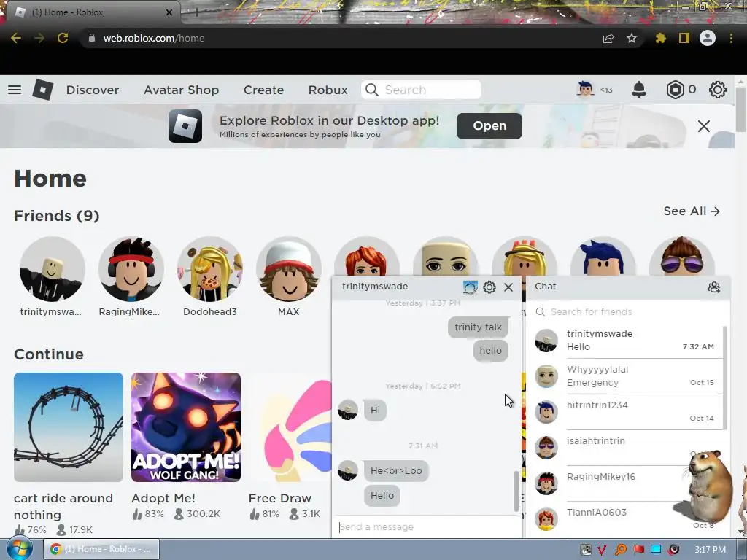
Task: Open Adopt Me! game title
Action: [163, 498]
